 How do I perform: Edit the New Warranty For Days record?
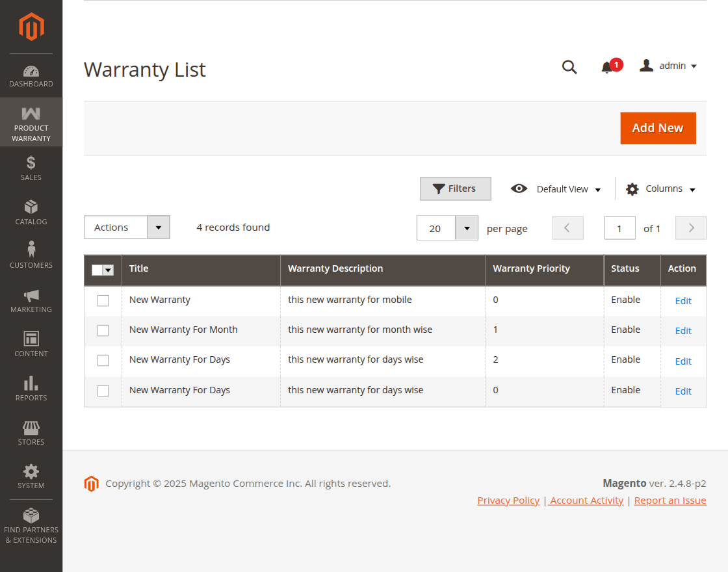pos(683,361)
